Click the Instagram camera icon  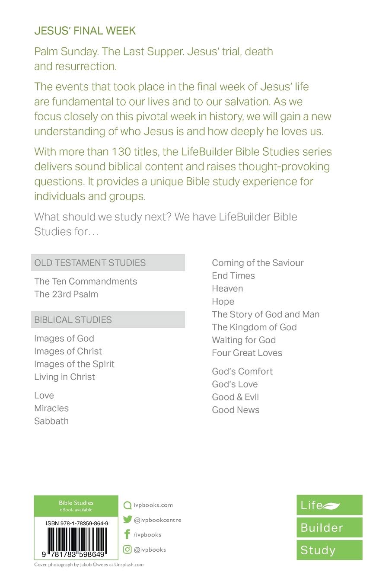pos(127,550)
